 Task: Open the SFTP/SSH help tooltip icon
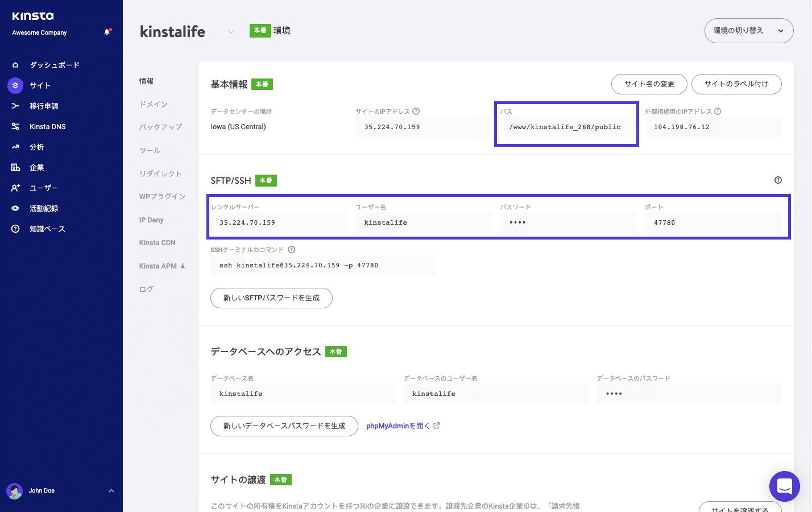778,180
